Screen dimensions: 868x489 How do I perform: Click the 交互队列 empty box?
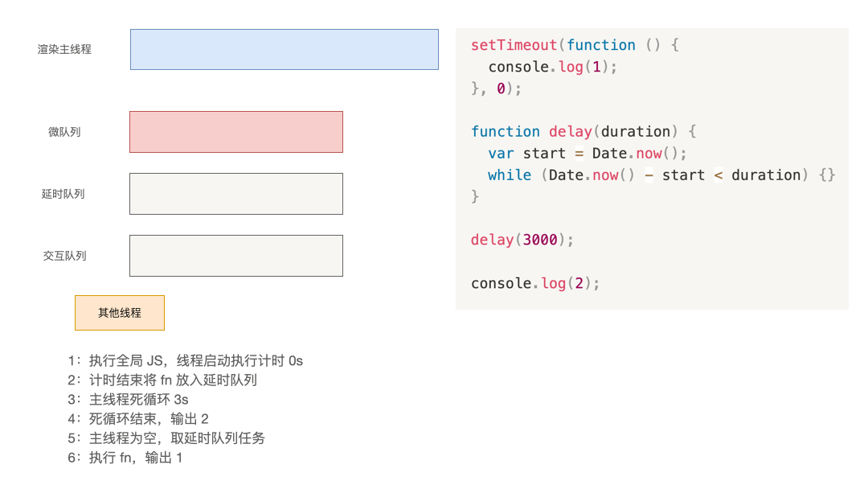coord(236,256)
